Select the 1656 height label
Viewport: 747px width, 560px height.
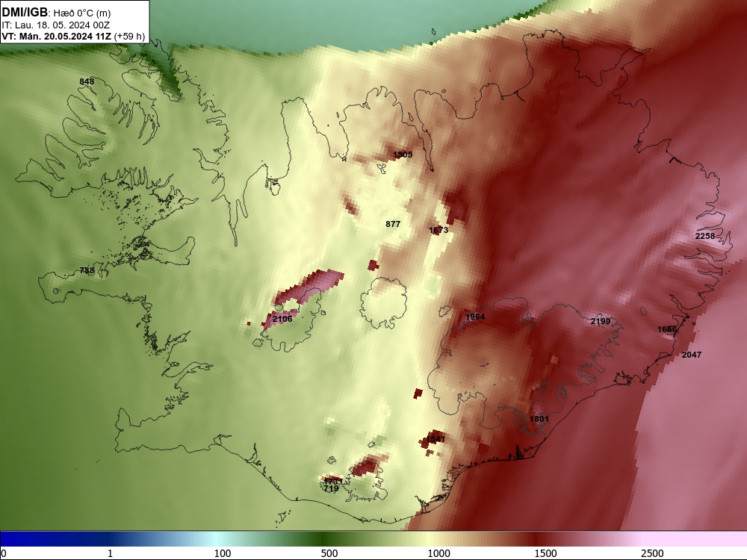pyautogui.click(x=667, y=329)
